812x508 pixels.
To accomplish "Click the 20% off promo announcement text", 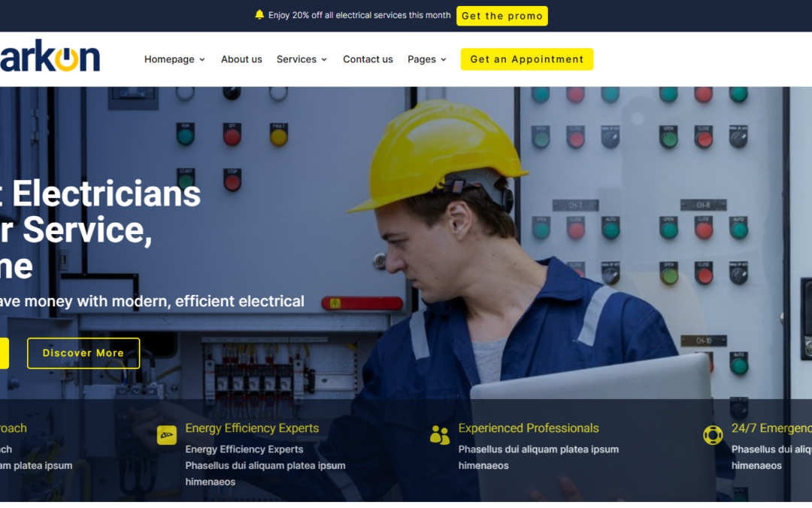I will (x=359, y=15).
